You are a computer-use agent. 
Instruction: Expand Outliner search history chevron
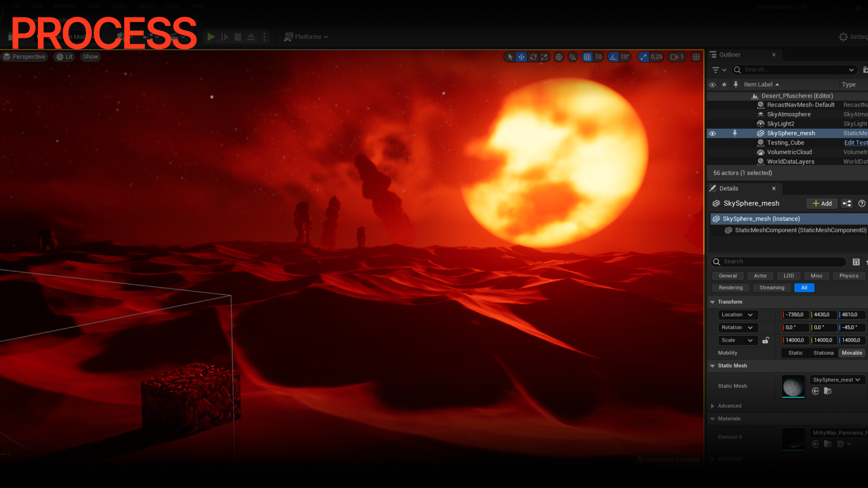851,70
